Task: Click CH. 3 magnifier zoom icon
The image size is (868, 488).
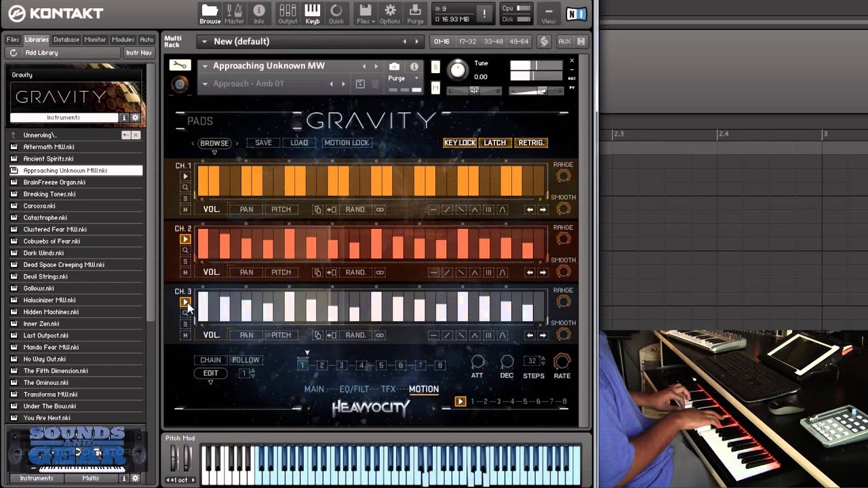Action: point(185,313)
